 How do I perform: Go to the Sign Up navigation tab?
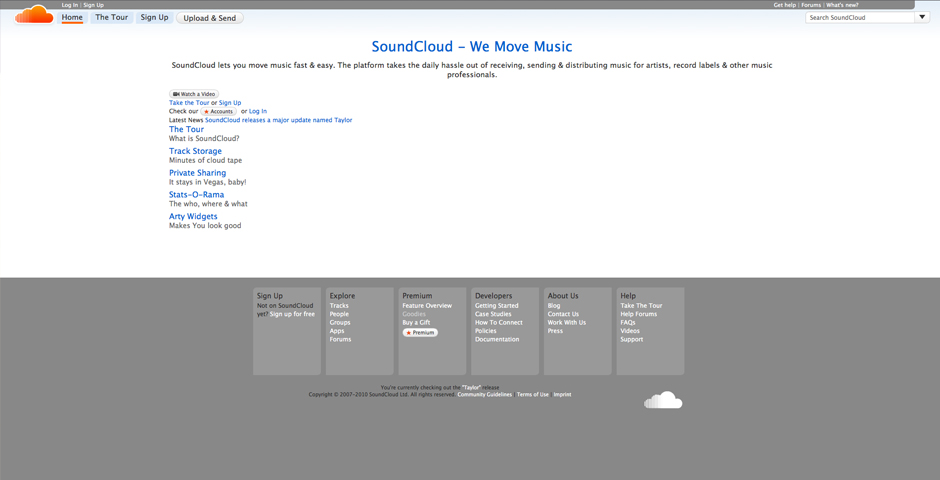tap(155, 17)
